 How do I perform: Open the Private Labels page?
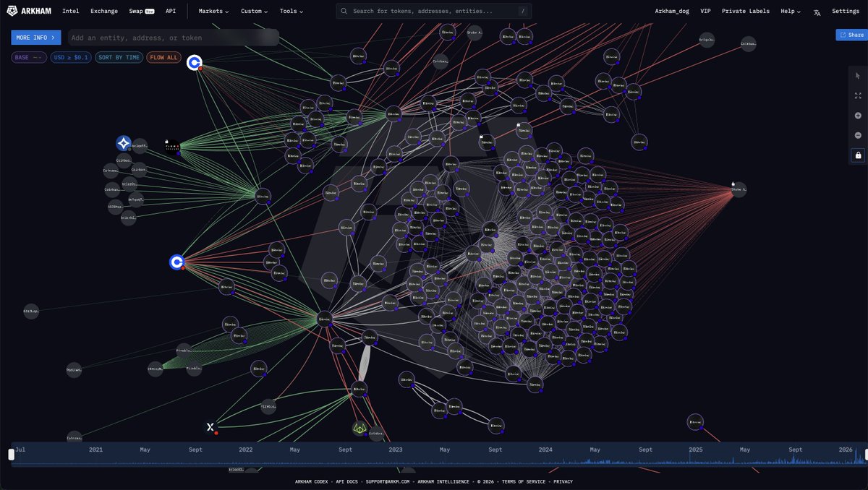[746, 11]
